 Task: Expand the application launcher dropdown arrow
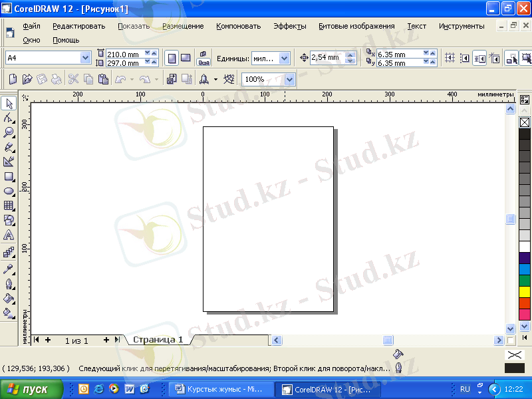[215, 79]
